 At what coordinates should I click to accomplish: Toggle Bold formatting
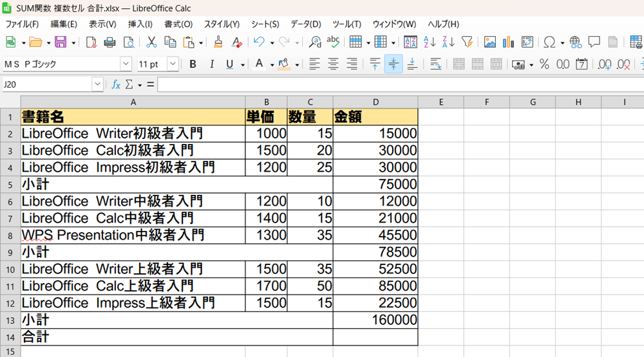(193, 64)
